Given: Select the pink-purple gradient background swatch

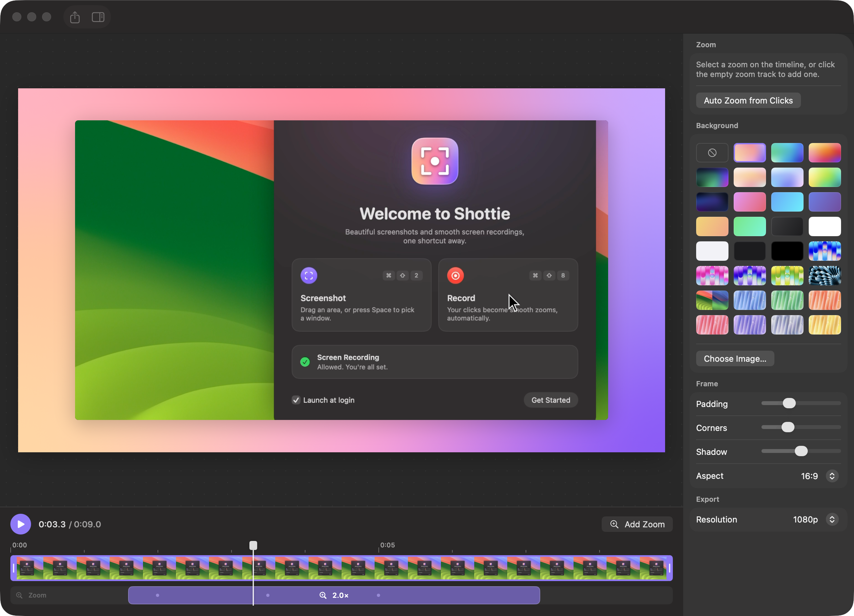Looking at the screenshot, I should (x=750, y=153).
